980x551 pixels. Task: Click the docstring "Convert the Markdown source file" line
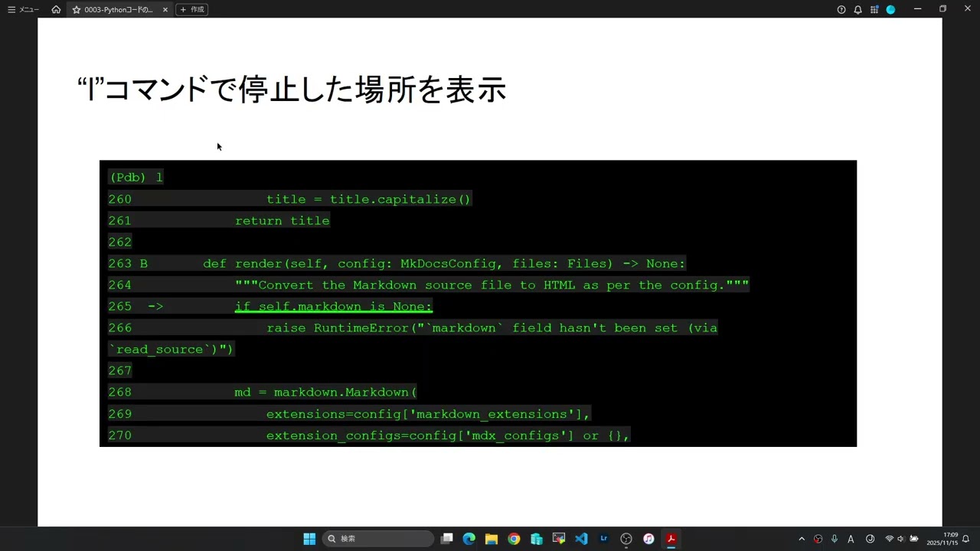click(492, 285)
